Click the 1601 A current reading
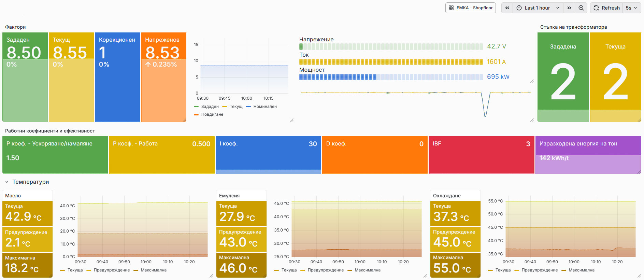Viewport: 644px width, 280px height. 496,62
